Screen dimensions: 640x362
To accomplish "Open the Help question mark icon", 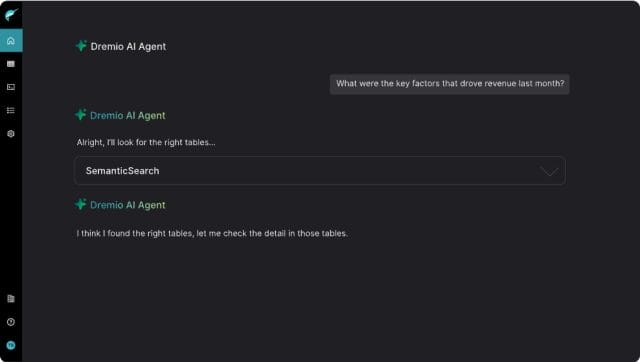I will point(11,322).
